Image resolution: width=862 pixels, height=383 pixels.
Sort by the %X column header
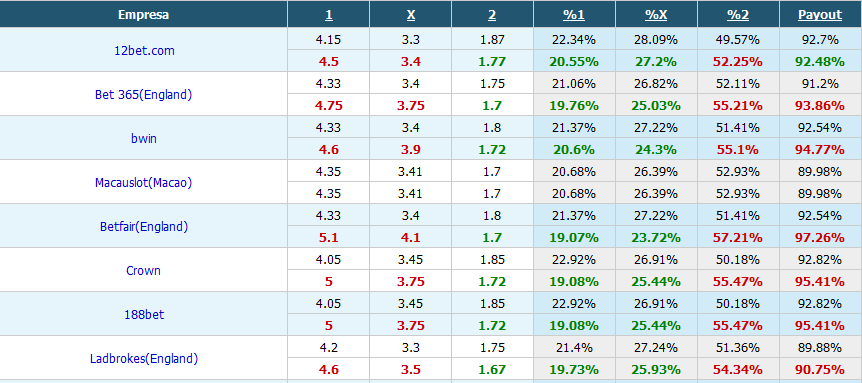point(656,15)
